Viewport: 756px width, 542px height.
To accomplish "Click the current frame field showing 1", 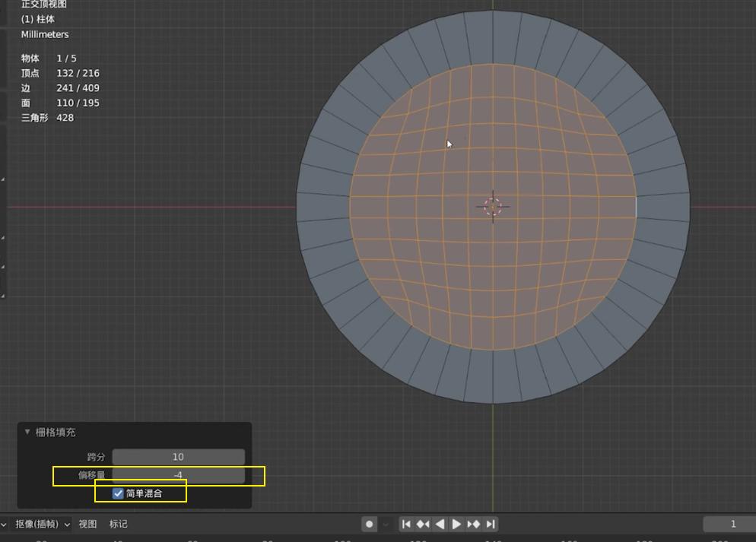I will [x=729, y=525].
